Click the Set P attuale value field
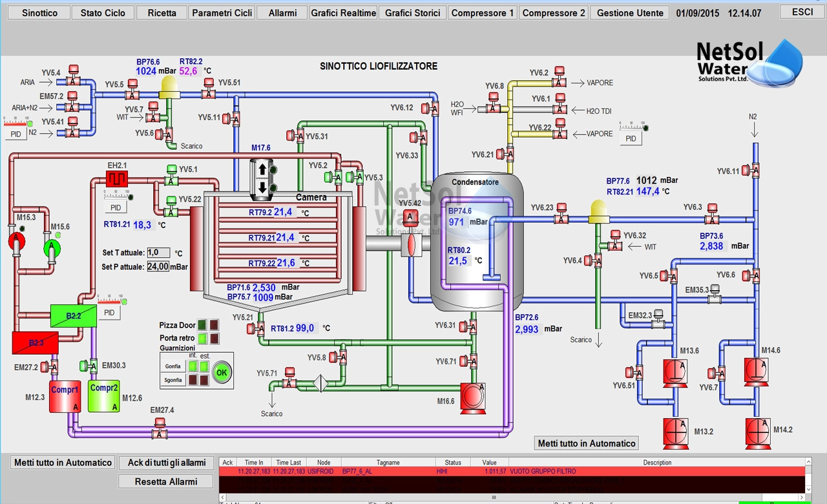Viewport: 827px width, 504px height. point(158,266)
